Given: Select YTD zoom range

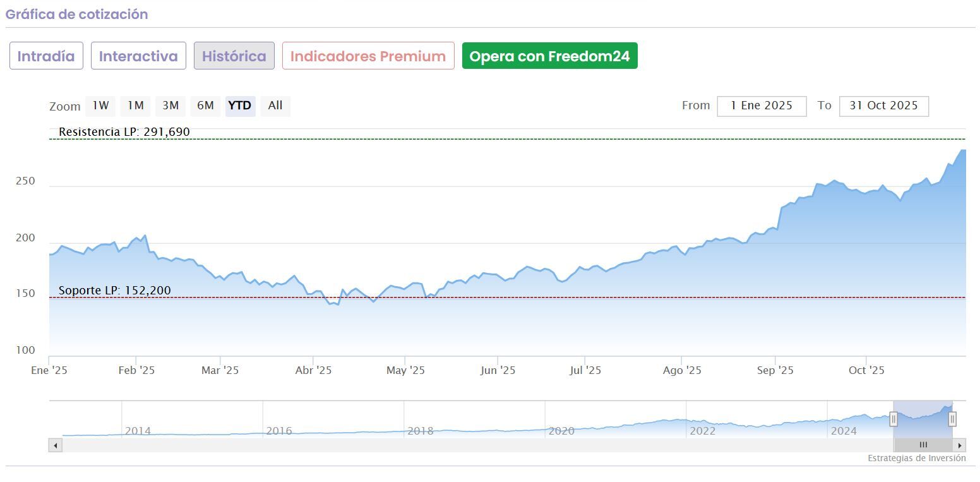Looking at the screenshot, I should [x=240, y=105].
